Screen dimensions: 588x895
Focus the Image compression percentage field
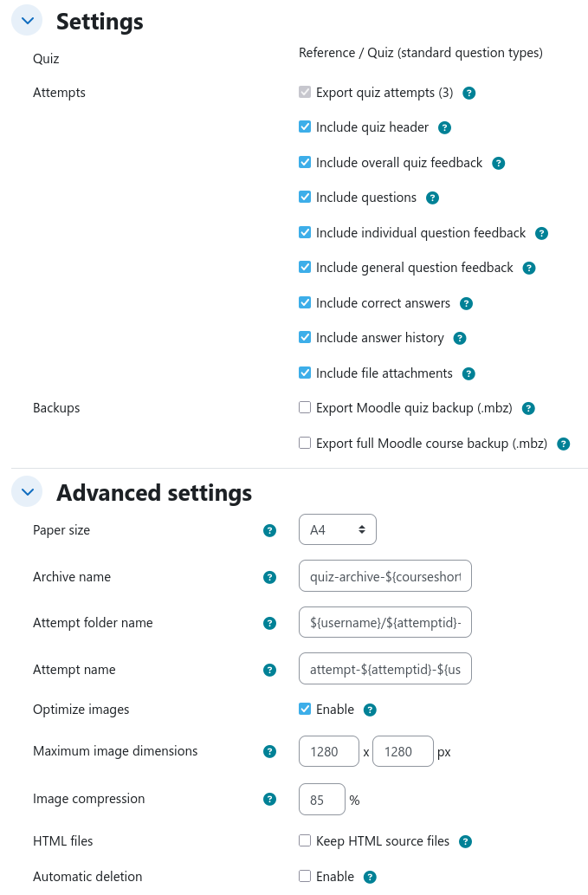(x=321, y=800)
